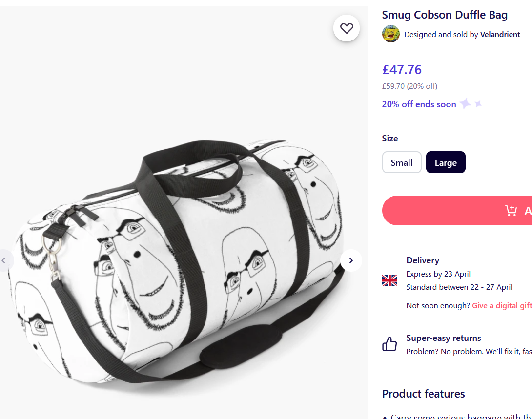Click the add to cart icon
This screenshot has width=532, height=419.
point(511,210)
